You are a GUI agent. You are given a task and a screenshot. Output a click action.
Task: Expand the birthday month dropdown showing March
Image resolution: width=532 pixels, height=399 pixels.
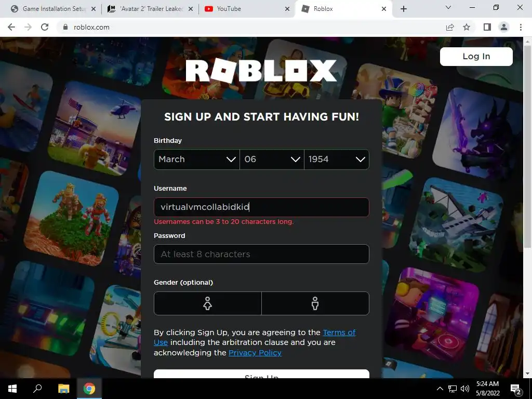197,159
